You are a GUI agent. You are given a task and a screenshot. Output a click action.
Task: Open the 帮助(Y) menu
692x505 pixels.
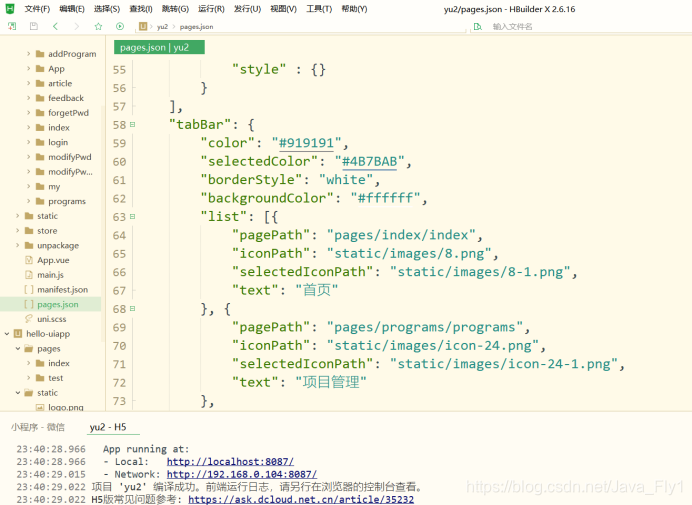coord(354,9)
